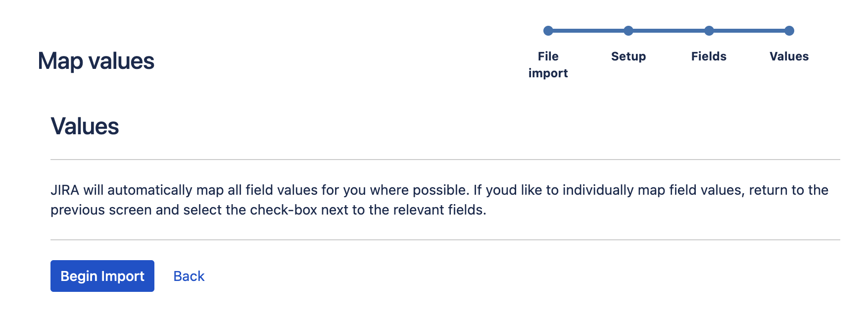This screenshot has width=868, height=331.
Task: Go back using the Back link
Action: pyautogui.click(x=189, y=276)
